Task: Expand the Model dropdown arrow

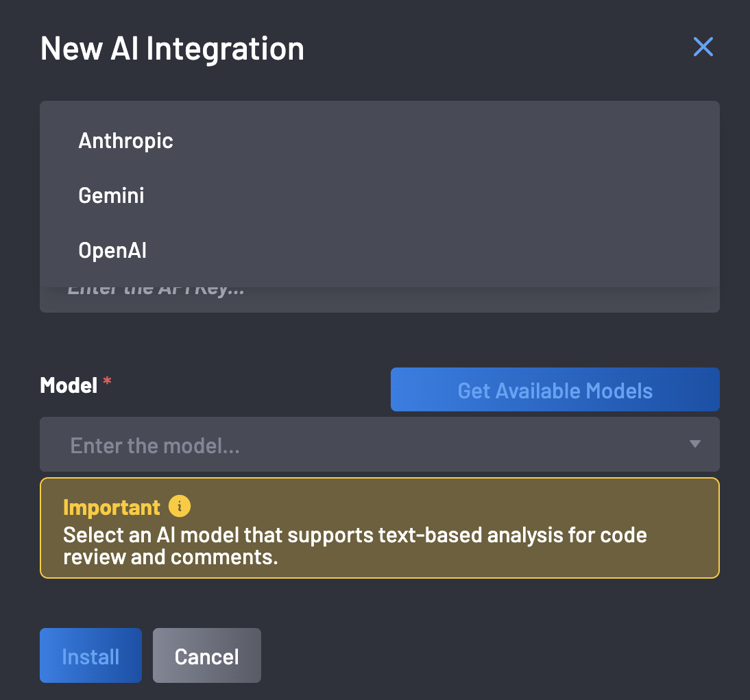Action: coord(694,444)
